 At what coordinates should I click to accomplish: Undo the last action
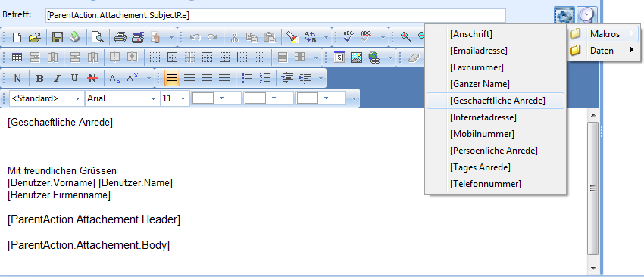coord(195,38)
